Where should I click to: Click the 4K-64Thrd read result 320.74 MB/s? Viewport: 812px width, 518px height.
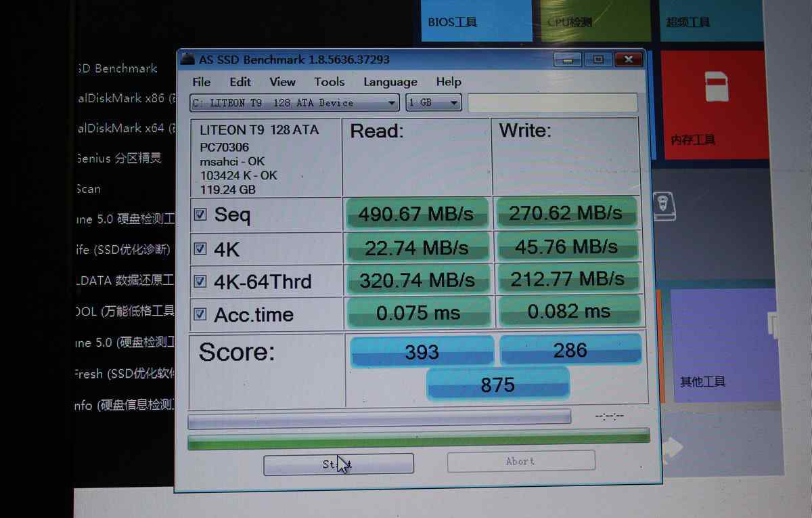418,280
